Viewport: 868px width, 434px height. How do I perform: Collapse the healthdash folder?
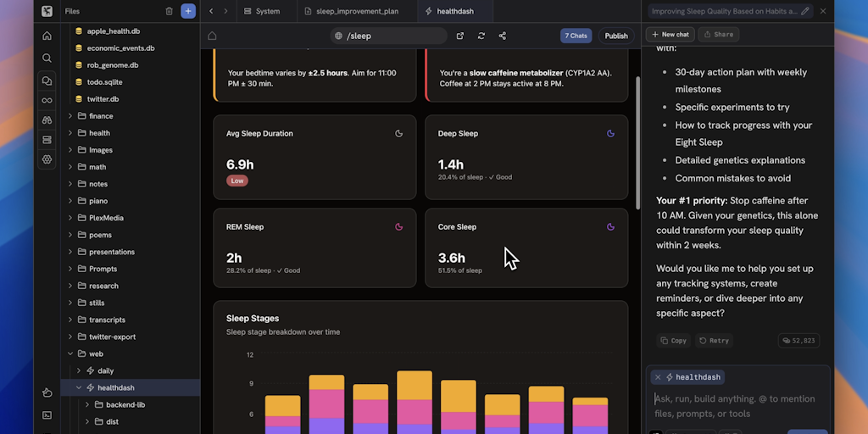pyautogui.click(x=79, y=387)
